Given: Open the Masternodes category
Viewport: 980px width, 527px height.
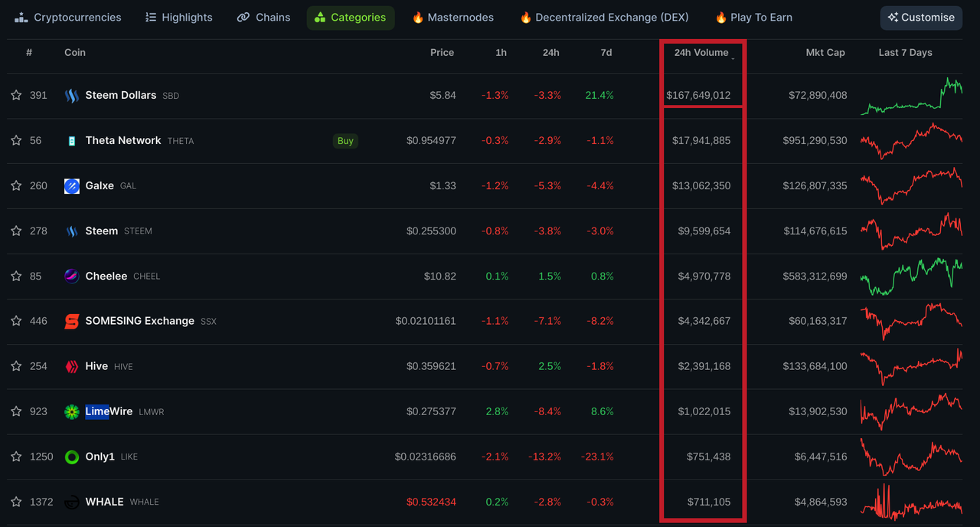Looking at the screenshot, I should (x=452, y=18).
